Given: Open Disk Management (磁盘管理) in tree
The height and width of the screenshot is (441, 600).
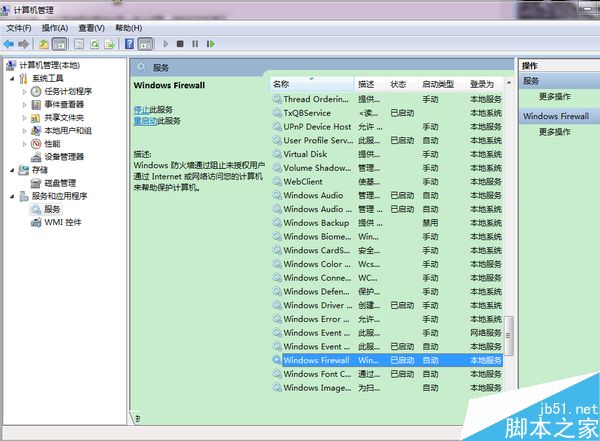Looking at the screenshot, I should point(60,183).
